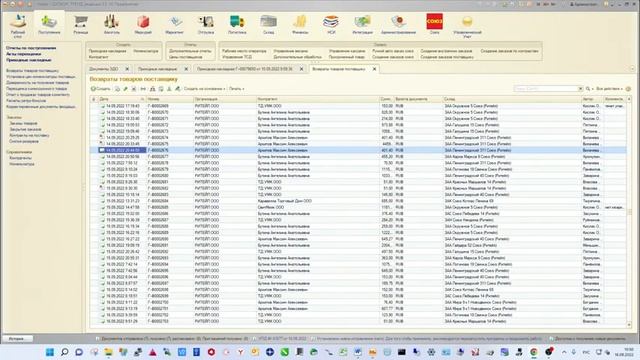Open Windows taskbar search

[x=64, y=352]
